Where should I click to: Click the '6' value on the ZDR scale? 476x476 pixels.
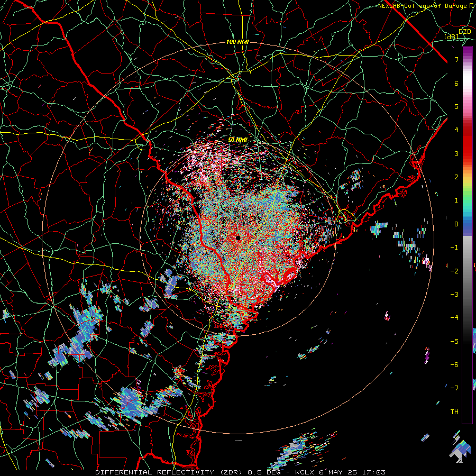point(456,83)
